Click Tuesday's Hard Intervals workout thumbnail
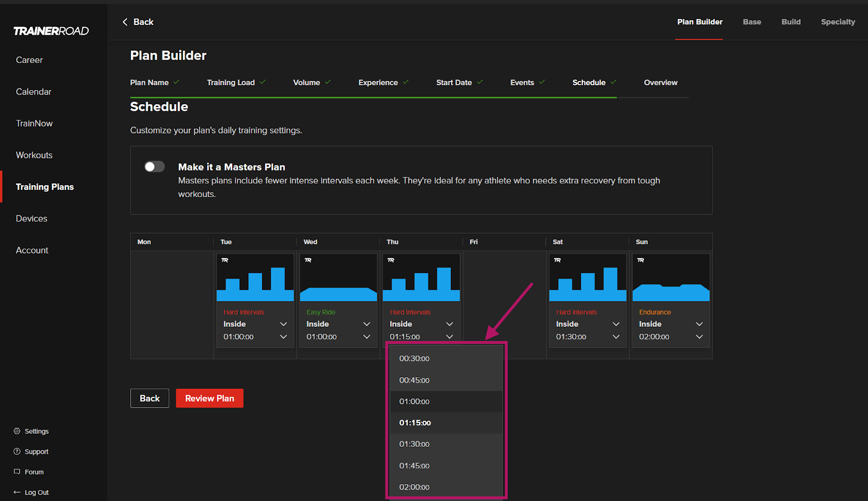Screen dimensions: 868x501 pyautogui.click(x=255, y=277)
